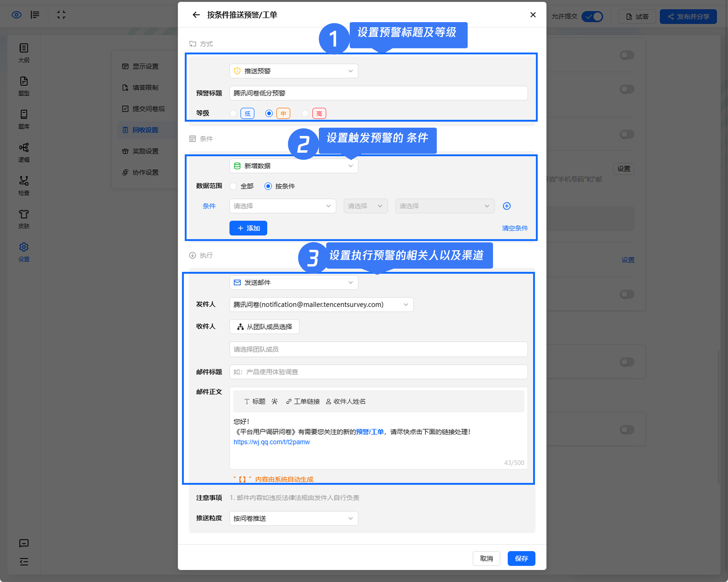Select 奖励设置 menu item
Image resolution: width=728 pixels, height=582 pixels.
(145, 151)
